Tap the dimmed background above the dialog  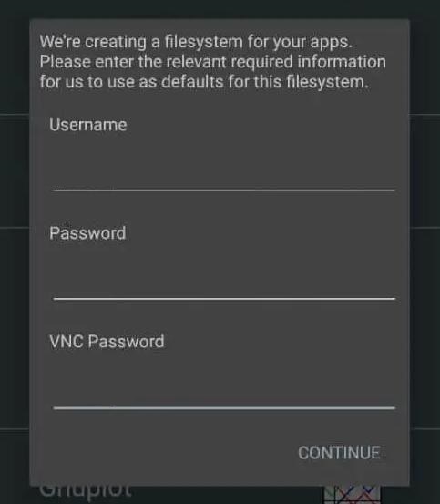pyautogui.click(x=220, y=9)
